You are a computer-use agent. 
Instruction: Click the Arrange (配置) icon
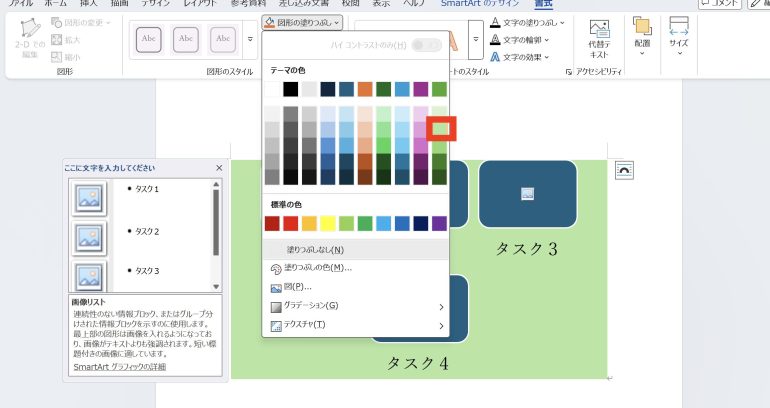pyautogui.click(x=642, y=26)
